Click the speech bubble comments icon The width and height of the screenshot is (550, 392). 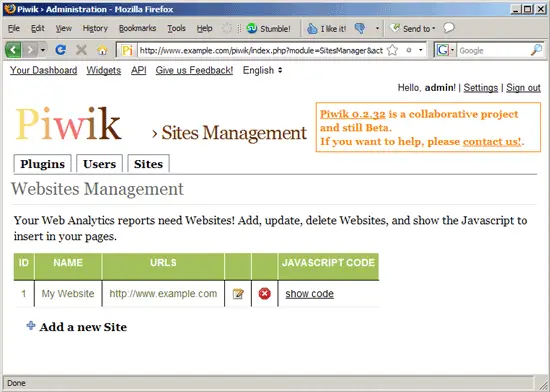click(x=449, y=28)
